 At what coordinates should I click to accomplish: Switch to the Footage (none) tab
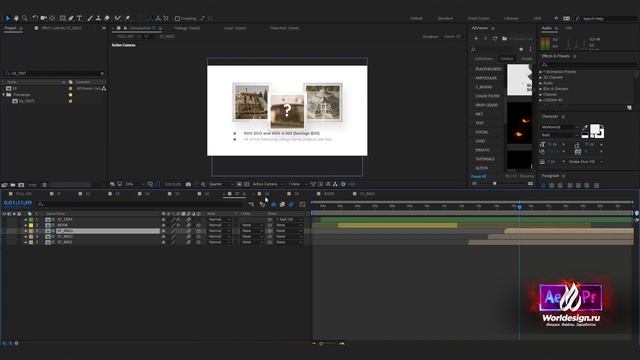(187, 28)
